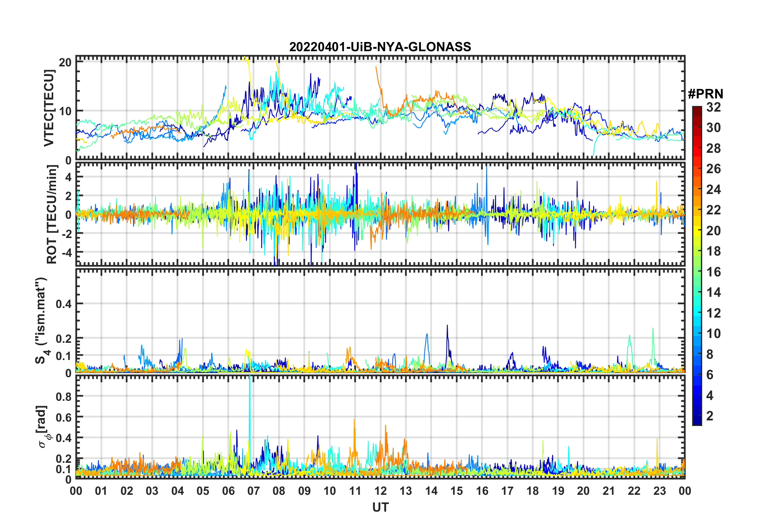Click the VTEC axis tick label 10
761x532 pixels.
65,111
